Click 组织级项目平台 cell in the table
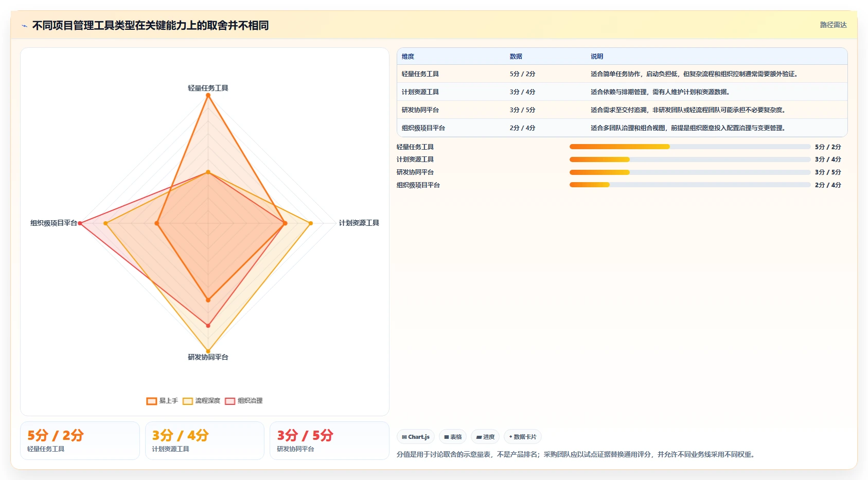The image size is (868, 480). coord(423,128)
